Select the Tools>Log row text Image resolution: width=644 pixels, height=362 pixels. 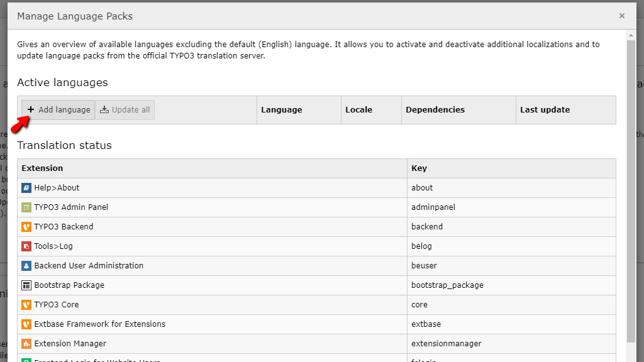[53, 246]
